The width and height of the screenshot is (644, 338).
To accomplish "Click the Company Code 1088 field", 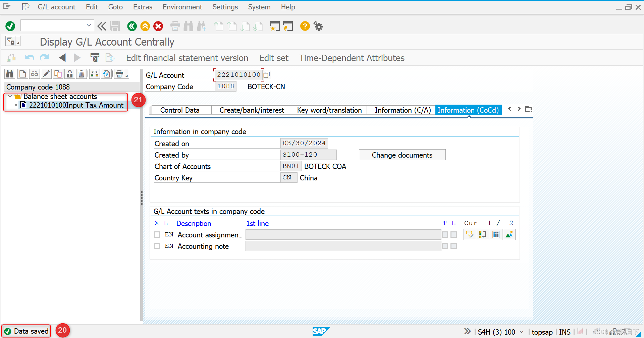I will (225, 86).
